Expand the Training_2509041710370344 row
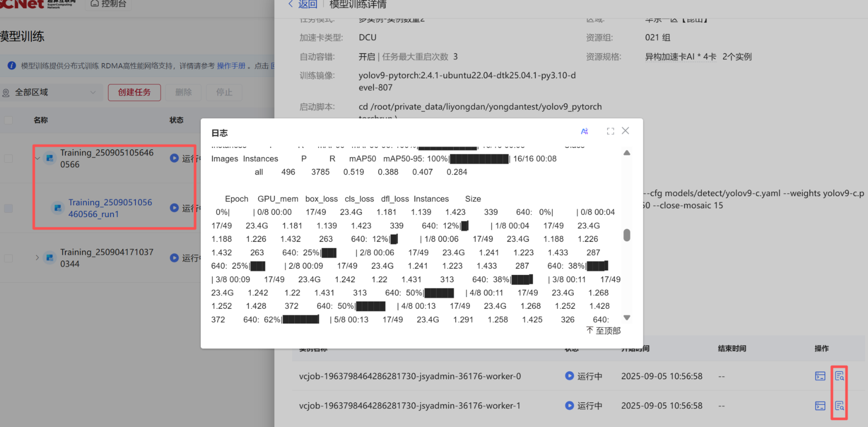 coord(37,258)
